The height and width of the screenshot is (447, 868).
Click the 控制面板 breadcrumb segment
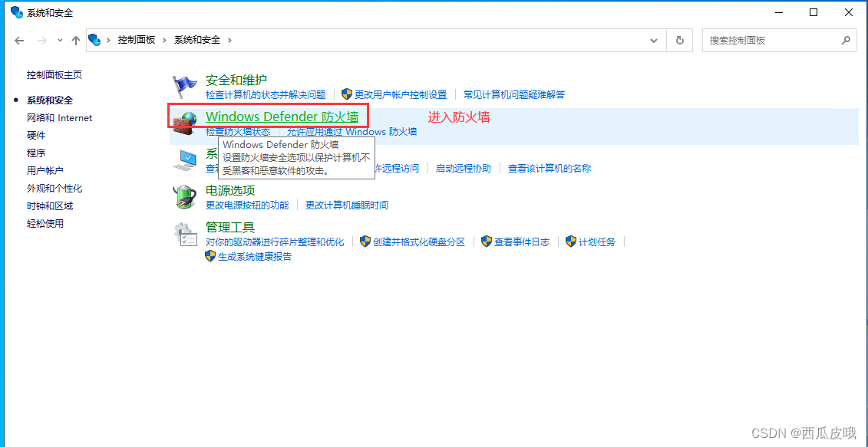(136, 40)
